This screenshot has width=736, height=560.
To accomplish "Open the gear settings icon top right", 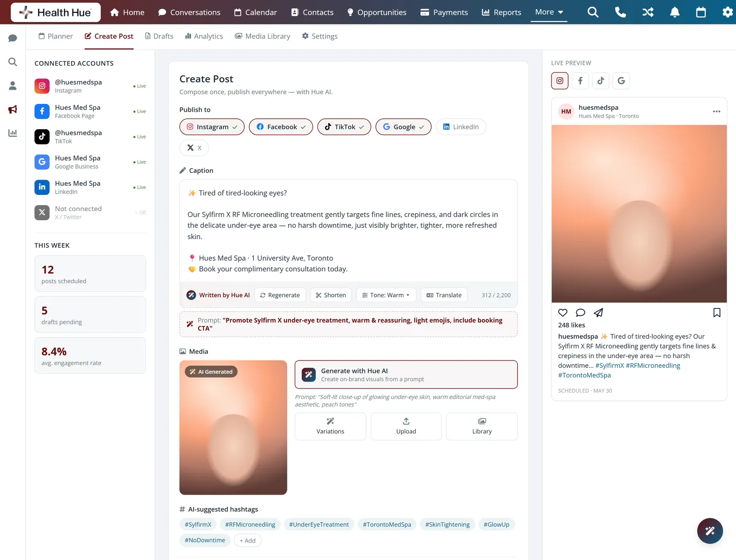I will click(x=727, y=12).
